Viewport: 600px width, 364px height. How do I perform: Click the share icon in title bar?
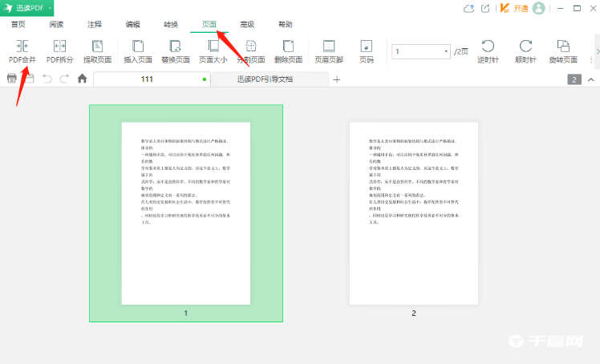click(x=485, y=8)
